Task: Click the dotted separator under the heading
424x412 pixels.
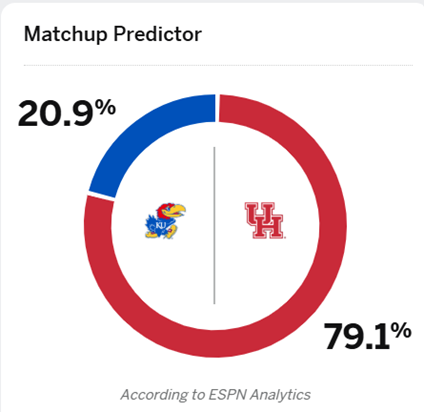Action: pos(218,65)
